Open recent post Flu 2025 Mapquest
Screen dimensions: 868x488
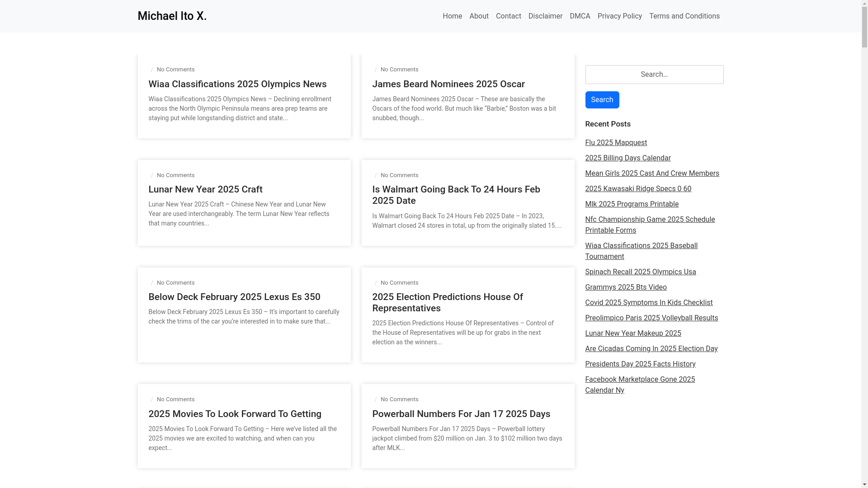(616, 143)
